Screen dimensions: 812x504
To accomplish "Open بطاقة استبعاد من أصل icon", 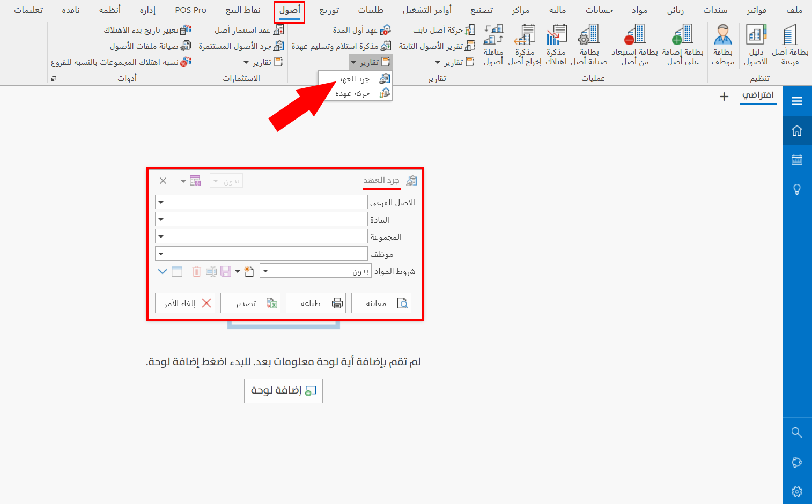I will 635,46.
